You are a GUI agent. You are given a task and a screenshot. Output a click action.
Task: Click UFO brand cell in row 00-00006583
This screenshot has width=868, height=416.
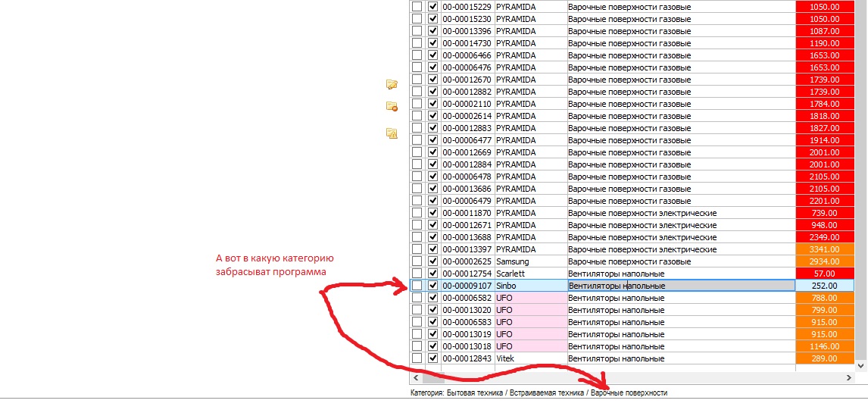pyautogui.click(x=531, y=322)
